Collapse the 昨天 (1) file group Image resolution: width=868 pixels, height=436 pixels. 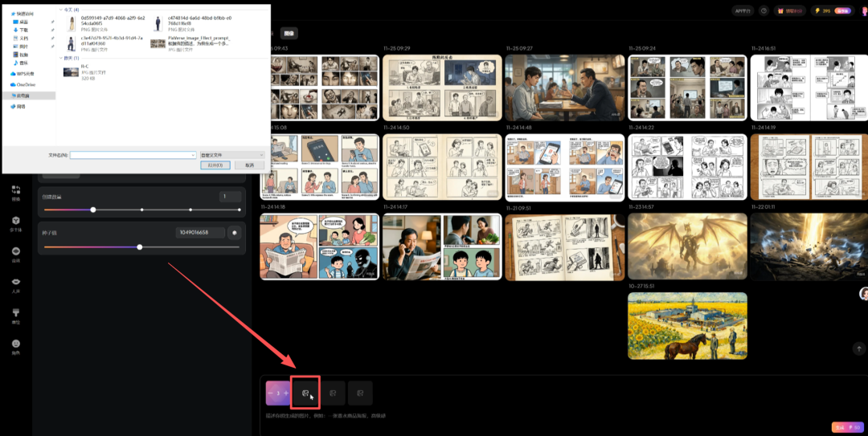(62, 58)
